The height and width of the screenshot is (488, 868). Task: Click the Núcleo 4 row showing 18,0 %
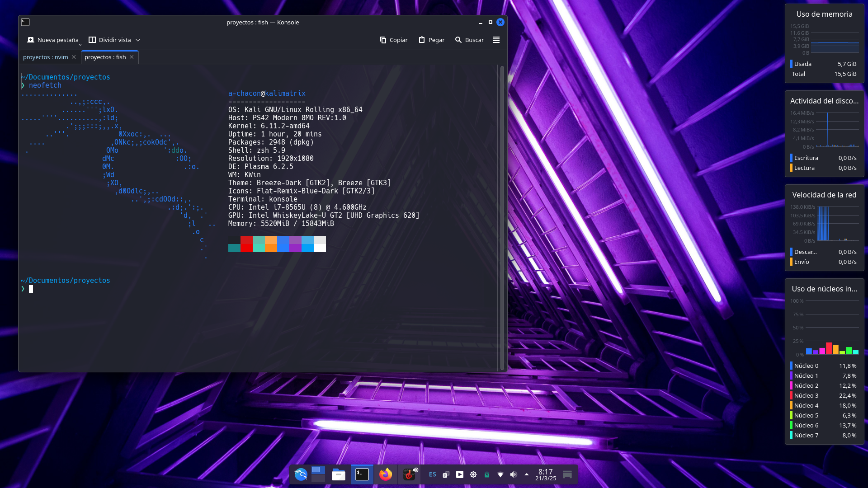(x=824, y=405)
